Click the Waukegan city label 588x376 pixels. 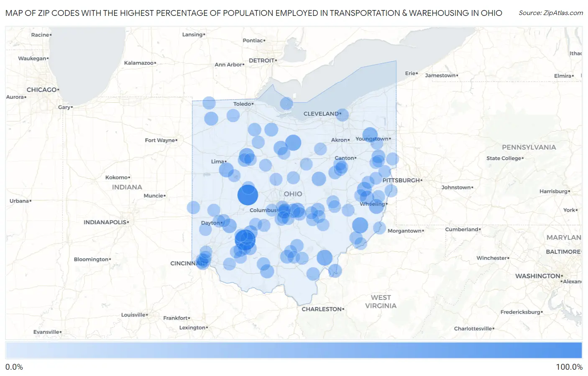tap(32, 59)
